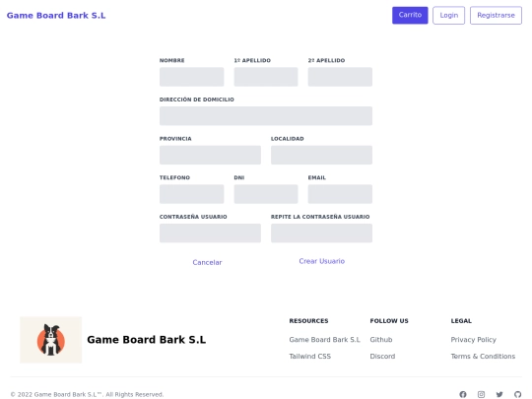Focus the Dirección de Domicilio field
The width and height of the screenshot is (532, 399).
266,116
